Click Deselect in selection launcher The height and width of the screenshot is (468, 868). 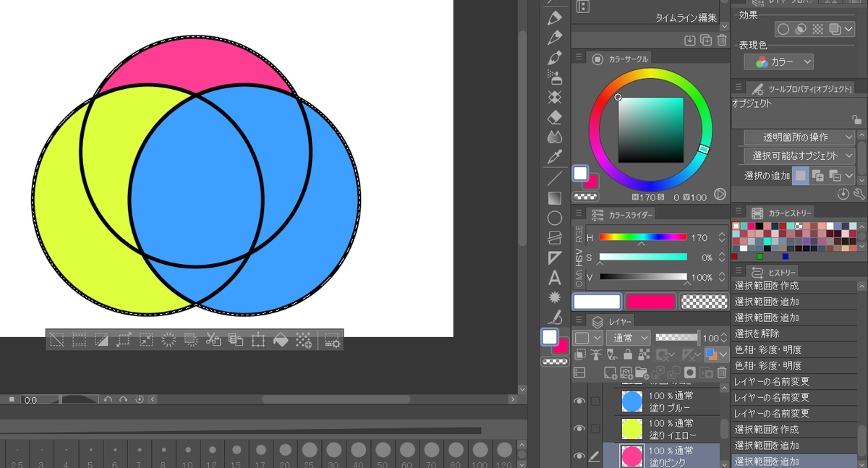pos(57,339)
